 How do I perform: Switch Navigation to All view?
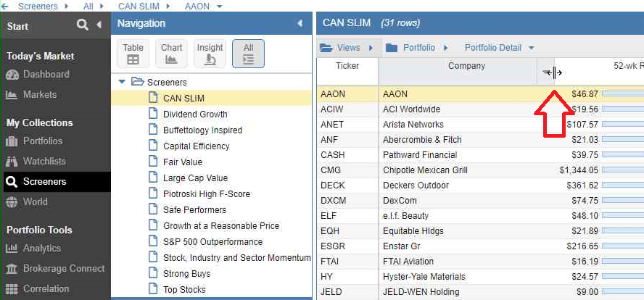(248, 54)
